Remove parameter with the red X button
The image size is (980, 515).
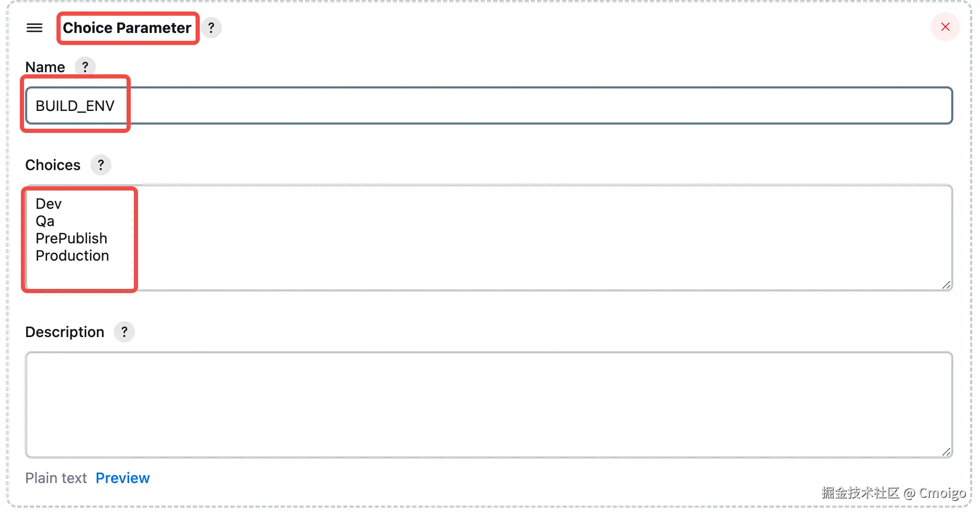coord(945,27)
